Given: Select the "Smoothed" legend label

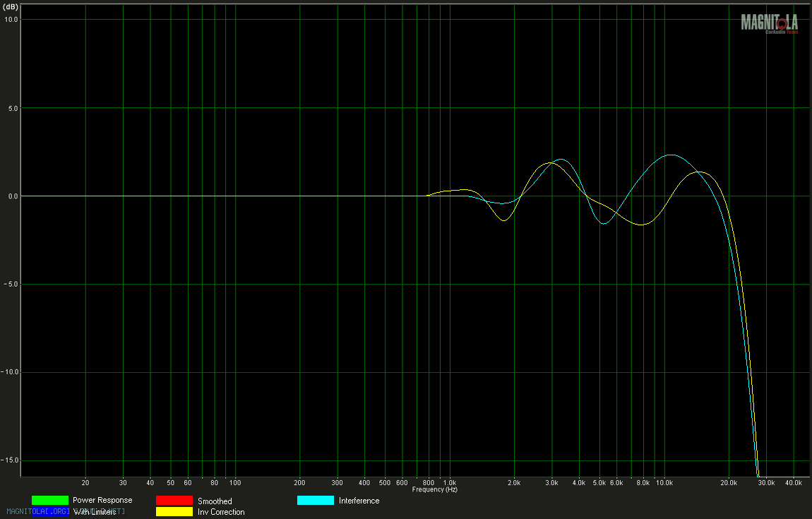Looking at the screenshot, I should [215, 501].
